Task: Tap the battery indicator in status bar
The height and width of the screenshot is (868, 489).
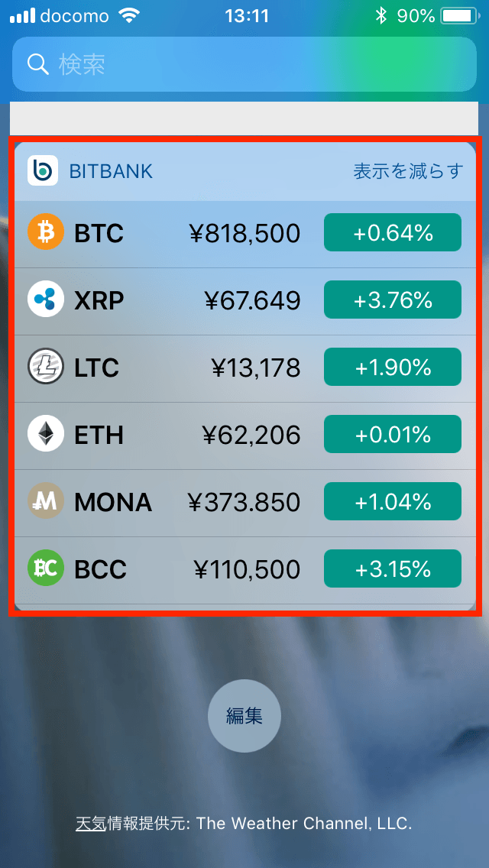Action: tap(458, 15)
